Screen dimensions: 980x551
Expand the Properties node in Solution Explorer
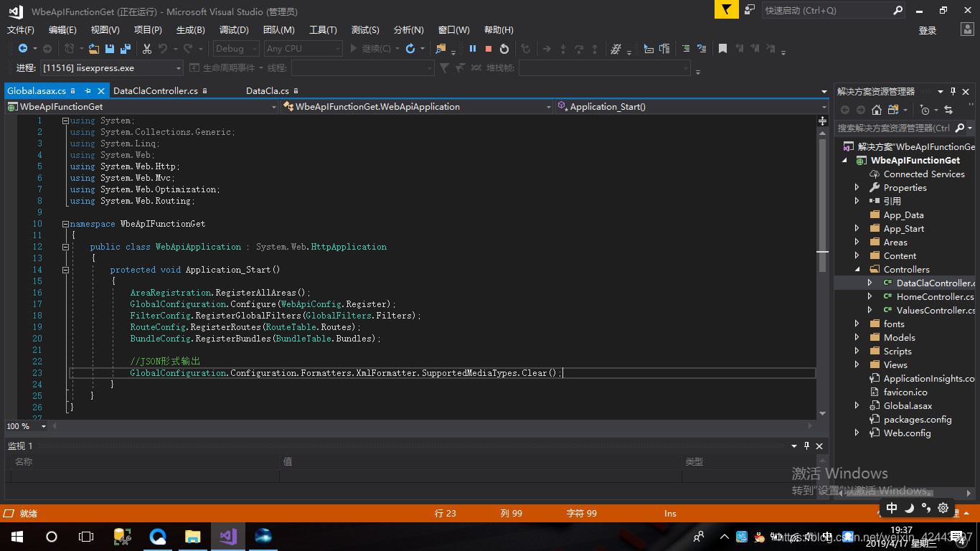click(x=857, y=188)
